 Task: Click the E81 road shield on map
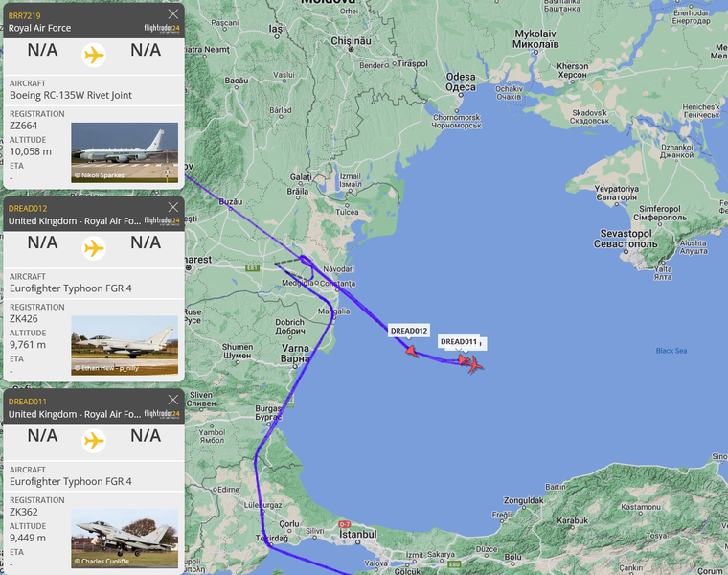(x=252, y=268)
